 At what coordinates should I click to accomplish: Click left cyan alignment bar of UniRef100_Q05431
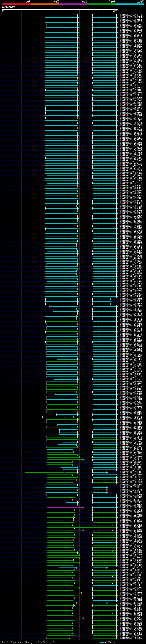(62, 15)
